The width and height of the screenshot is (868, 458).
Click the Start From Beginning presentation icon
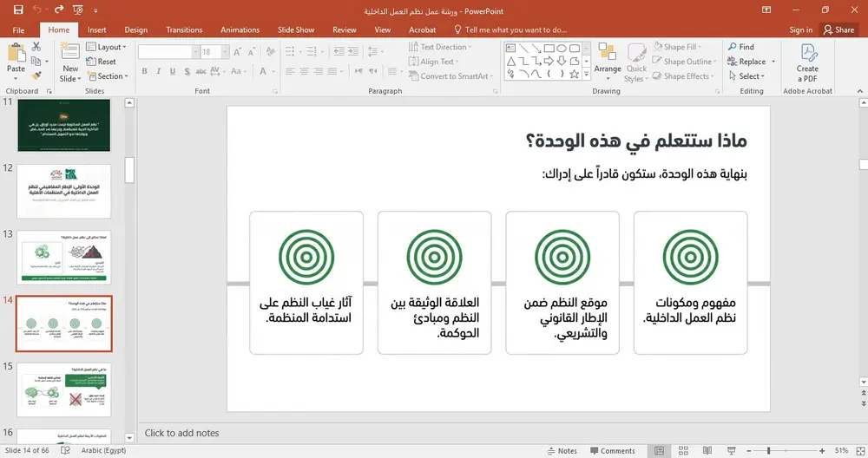click(x=77, y=10)
